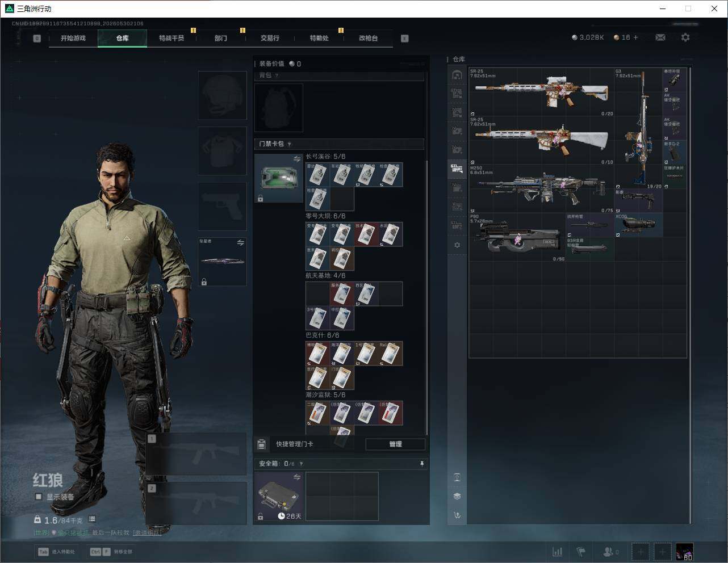Click the portrait icon in warehouse sidebar
This screenshot has height=563, width=728.
(x=457, y=477)
